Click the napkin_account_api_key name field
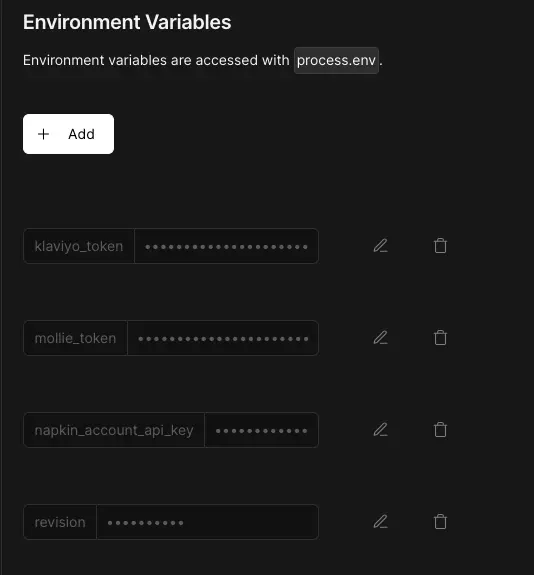534x575 pixels. (114, 430)
